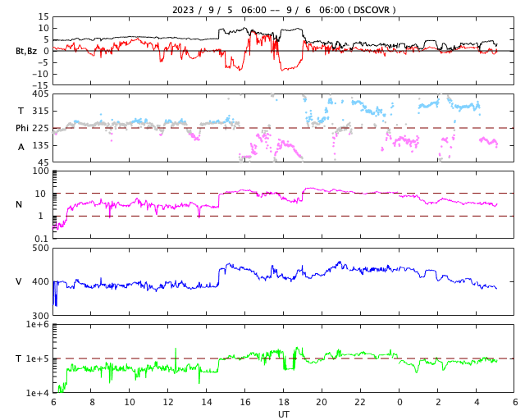Click the "16" hour tick on the UT axis
The height and width of the screenshot is (420, 525).
click(x=245, y=402)
